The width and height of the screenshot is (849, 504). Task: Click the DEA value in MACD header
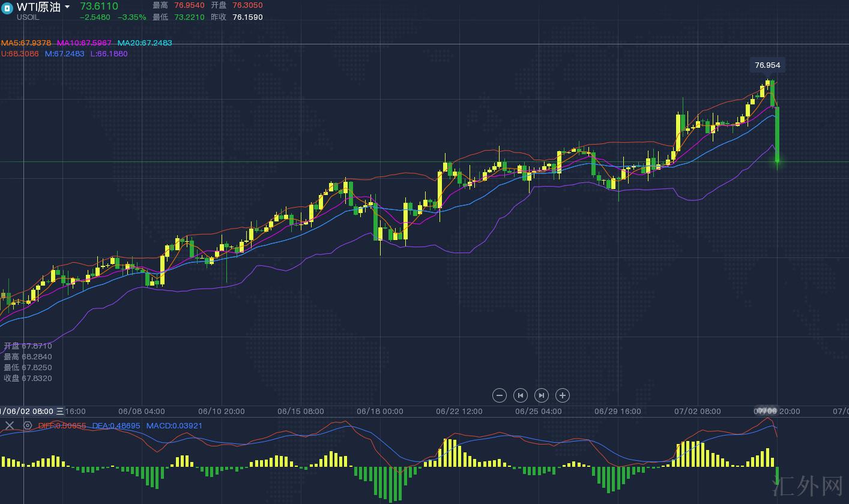point(116,425)
